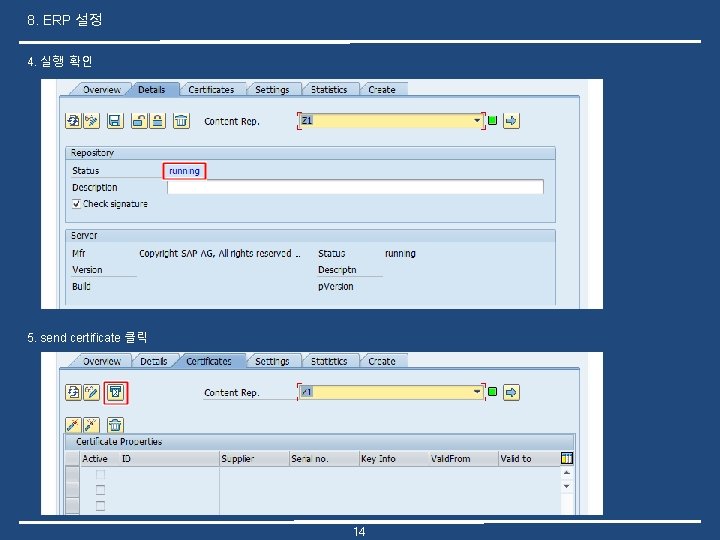Click the arrow icon right of Content Rep. in Certificates panel
Screen dimensions: 720x540
[511, 393]
